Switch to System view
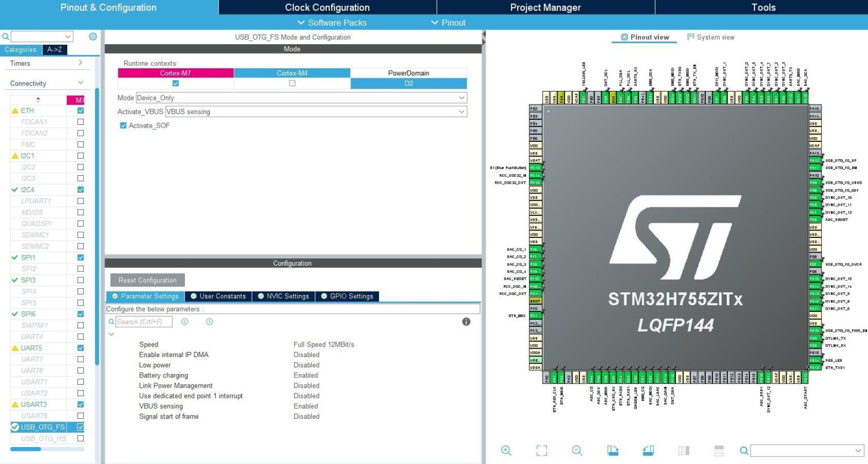This screenshot has height=464, width=868. pos(710,37)
